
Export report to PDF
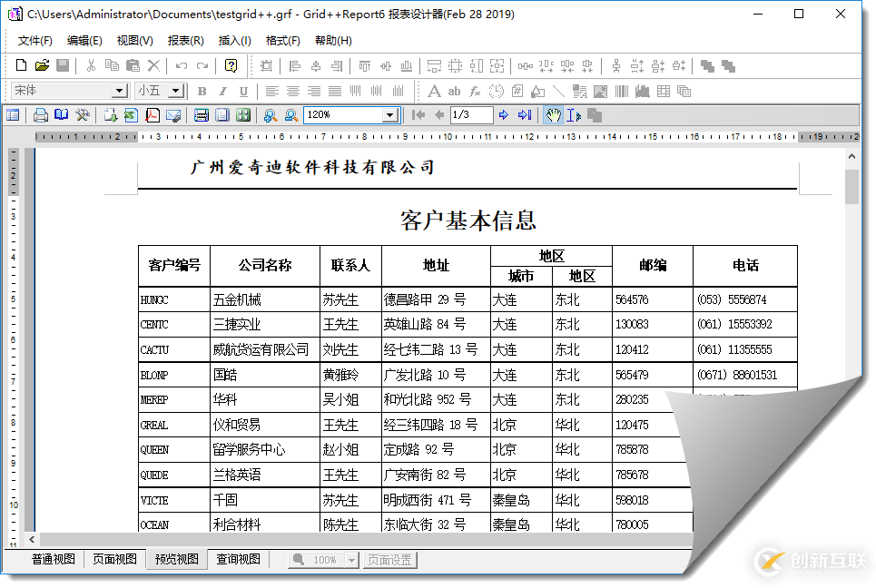(x=151, y=114)
